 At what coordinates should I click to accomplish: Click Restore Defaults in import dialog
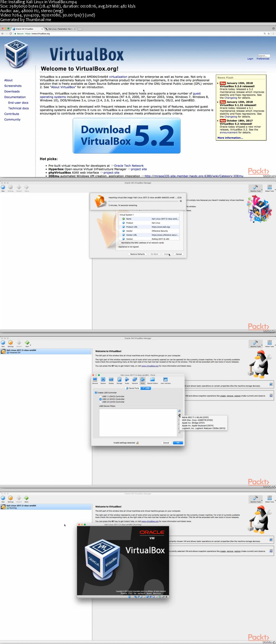tap(137, 254)
